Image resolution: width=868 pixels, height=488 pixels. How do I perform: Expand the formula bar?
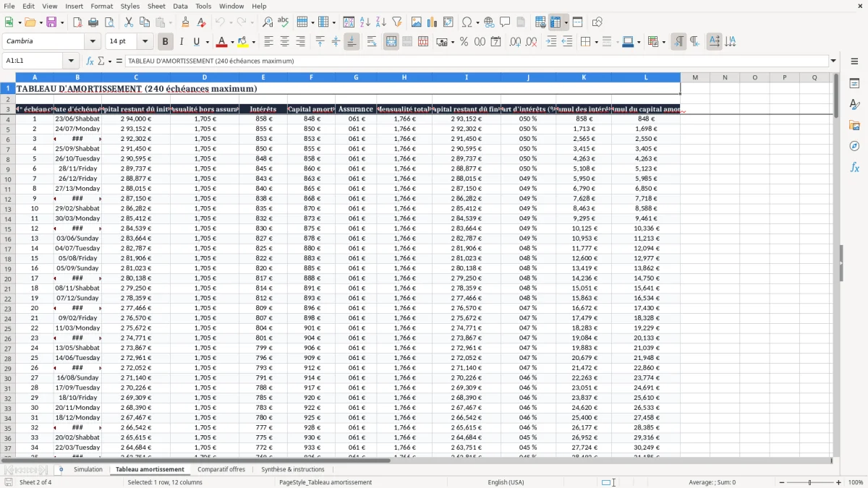pyautogui.click(x=833, y=61)
